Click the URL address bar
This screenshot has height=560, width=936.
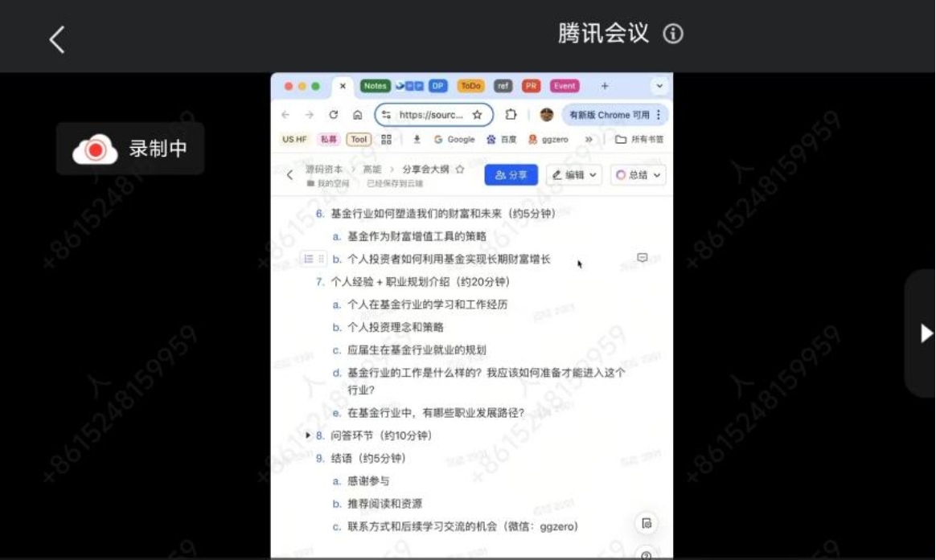coord(430,115)
